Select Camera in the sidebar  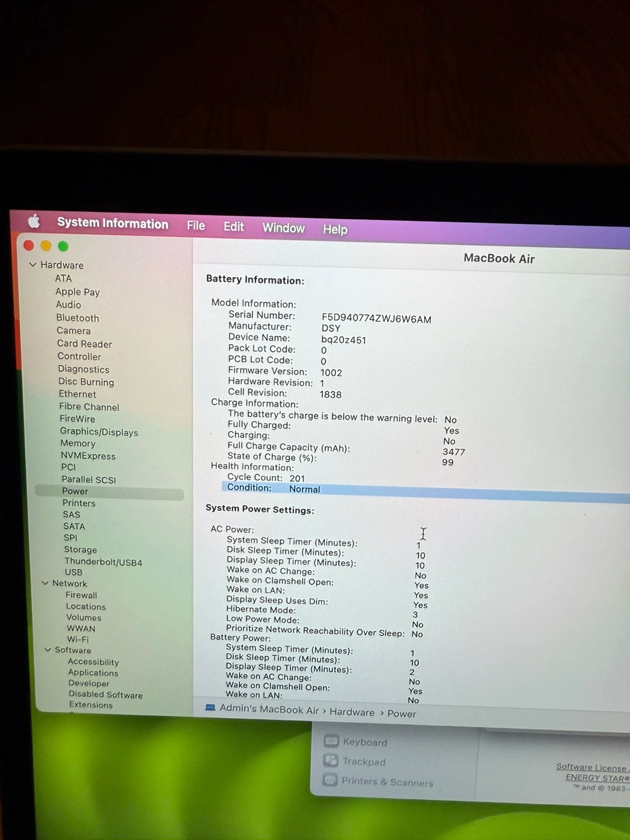73,331
